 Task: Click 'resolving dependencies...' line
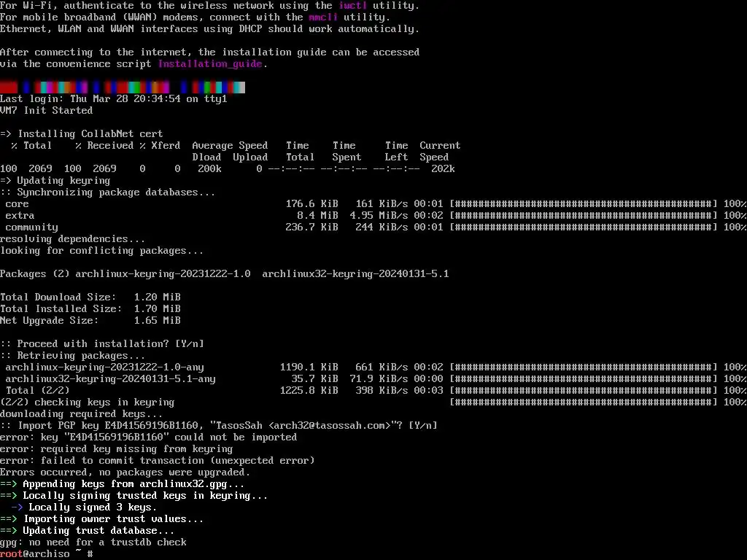tap(72, 239)
